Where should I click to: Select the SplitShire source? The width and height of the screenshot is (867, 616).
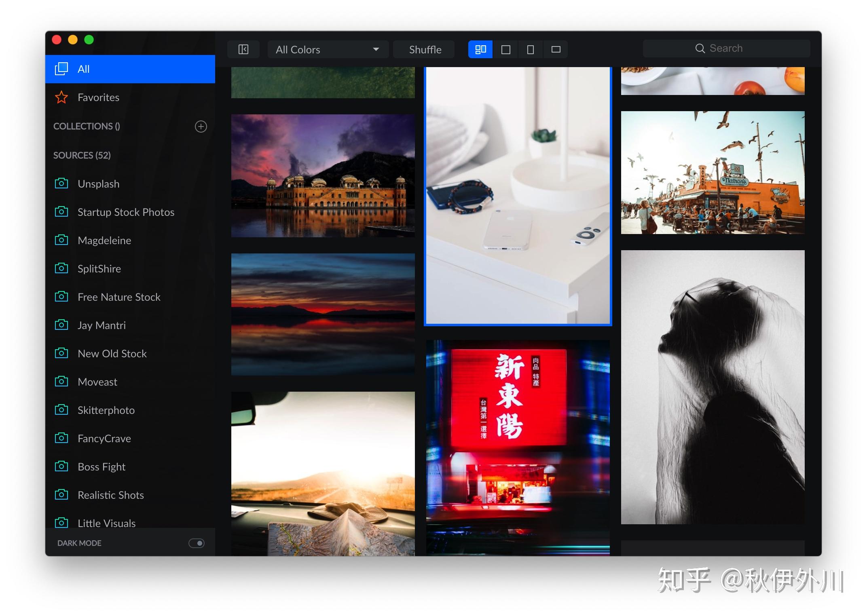point(130,269)
